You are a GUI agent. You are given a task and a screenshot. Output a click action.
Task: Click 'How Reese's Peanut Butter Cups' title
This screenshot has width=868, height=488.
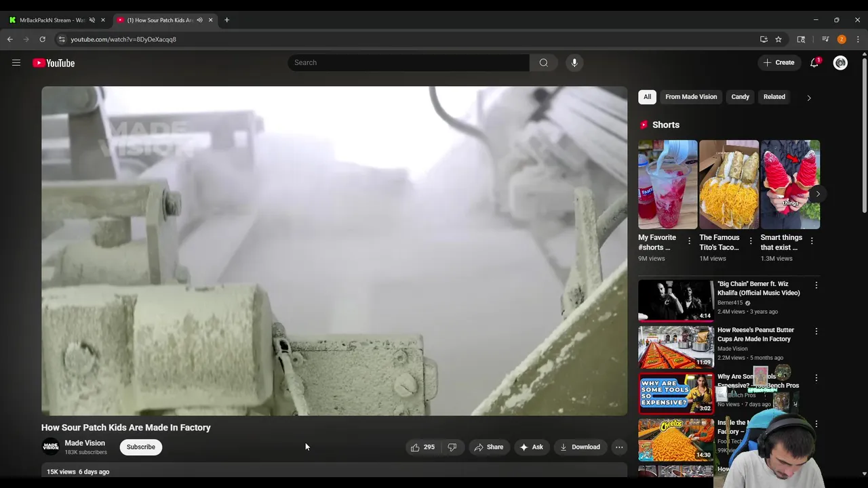[x=755, y=334]
